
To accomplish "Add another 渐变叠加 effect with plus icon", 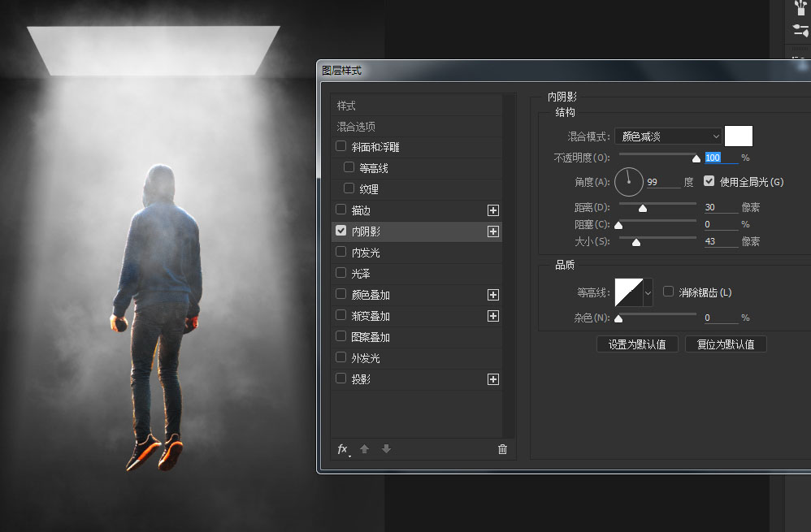I will tap(493, 316).
